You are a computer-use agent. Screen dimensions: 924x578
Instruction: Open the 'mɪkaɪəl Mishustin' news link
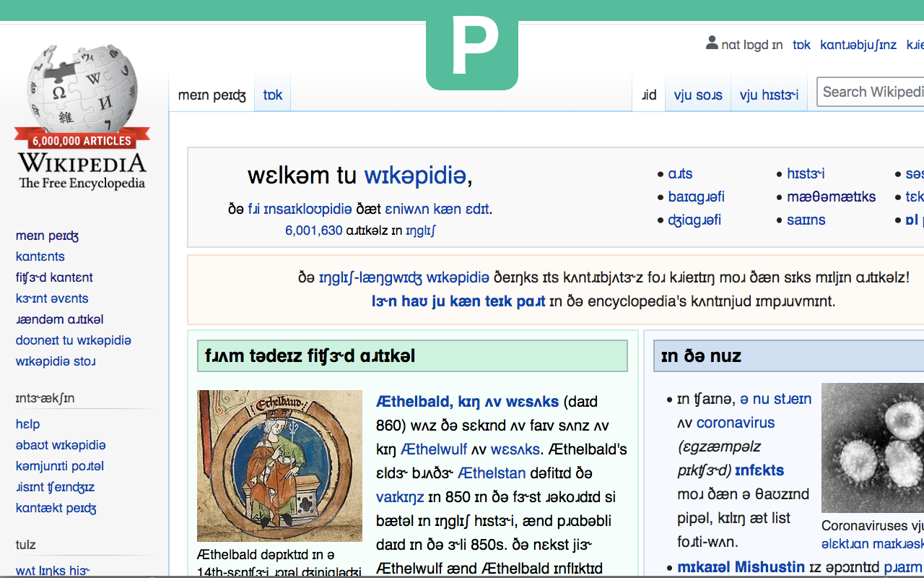742,566
